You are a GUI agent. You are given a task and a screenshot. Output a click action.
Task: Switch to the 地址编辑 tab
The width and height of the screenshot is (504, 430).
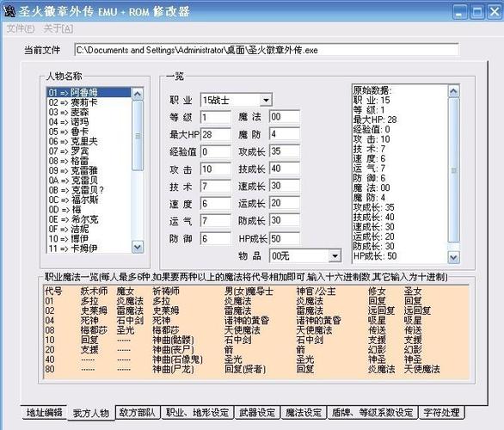point(44,413)
